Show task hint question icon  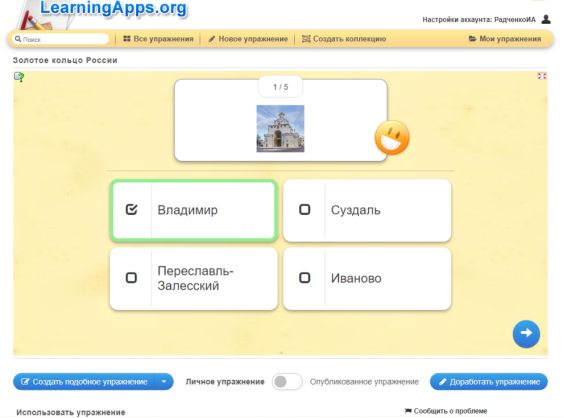(19, 77)
